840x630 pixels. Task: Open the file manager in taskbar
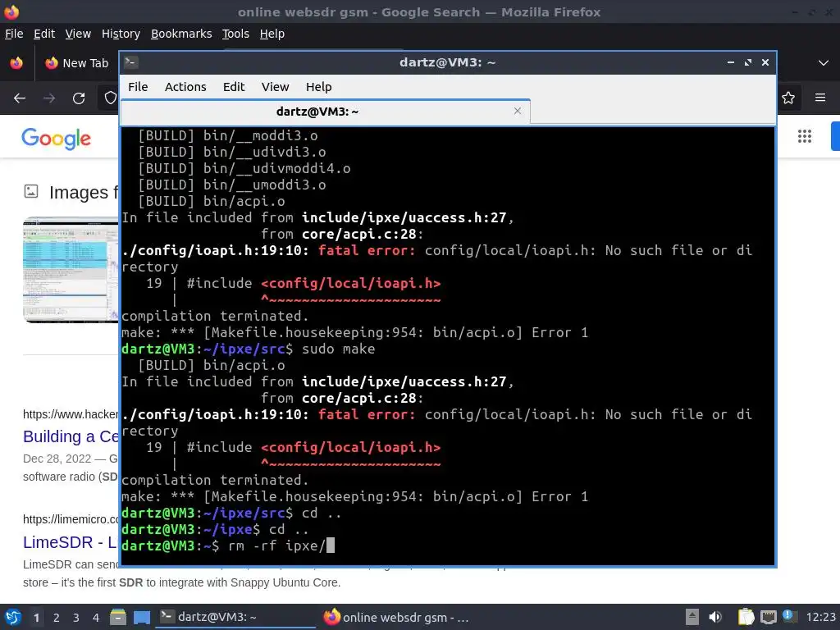coord(118,617)
